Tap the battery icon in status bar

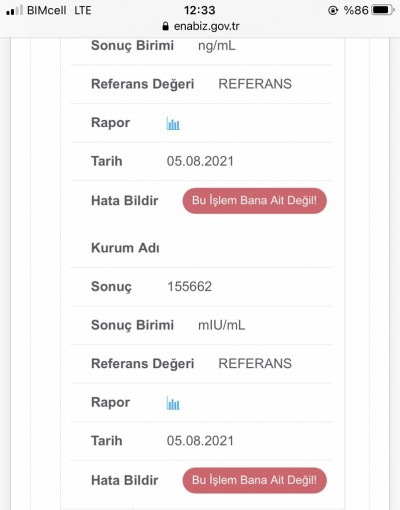tap(383, 10)
